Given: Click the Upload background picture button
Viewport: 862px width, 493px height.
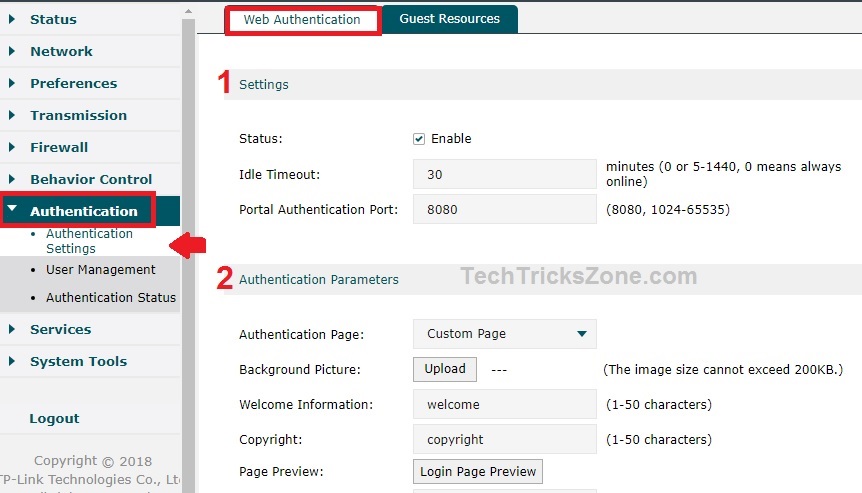Looking at the screenshot, I should (x=444, y=369).
